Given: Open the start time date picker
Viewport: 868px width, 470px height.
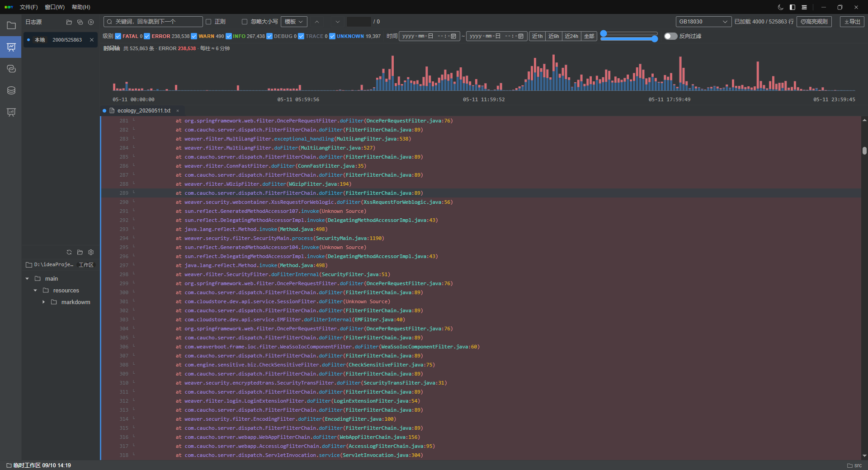Looking at the screenshot, I should (x=453, y=36).
